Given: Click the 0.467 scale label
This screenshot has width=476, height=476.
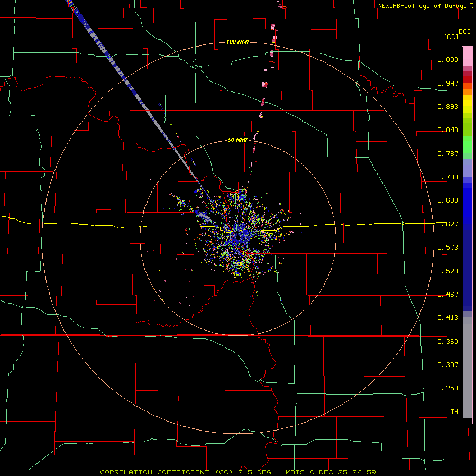Looking at the screenshot, I should point(448,295).
